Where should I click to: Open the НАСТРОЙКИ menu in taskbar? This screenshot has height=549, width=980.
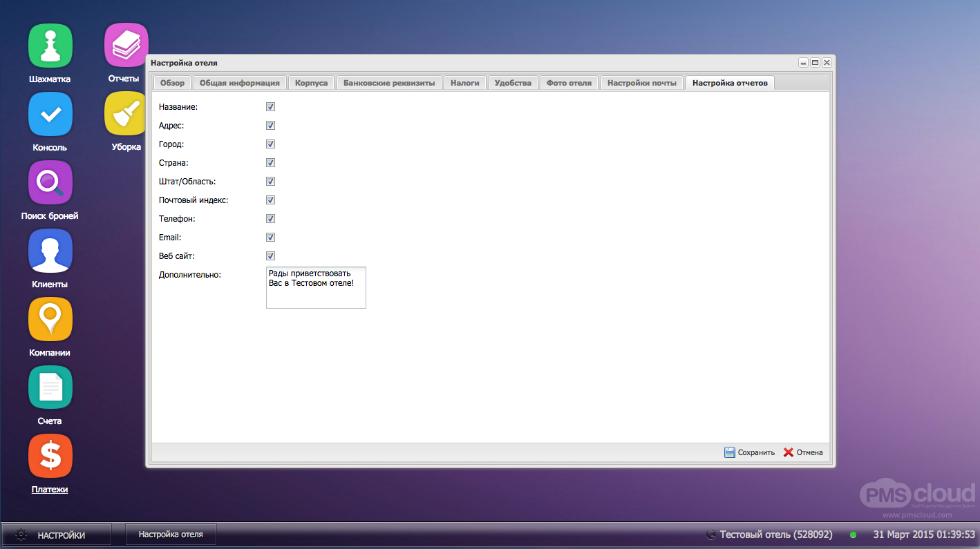(x=56, y=534)
